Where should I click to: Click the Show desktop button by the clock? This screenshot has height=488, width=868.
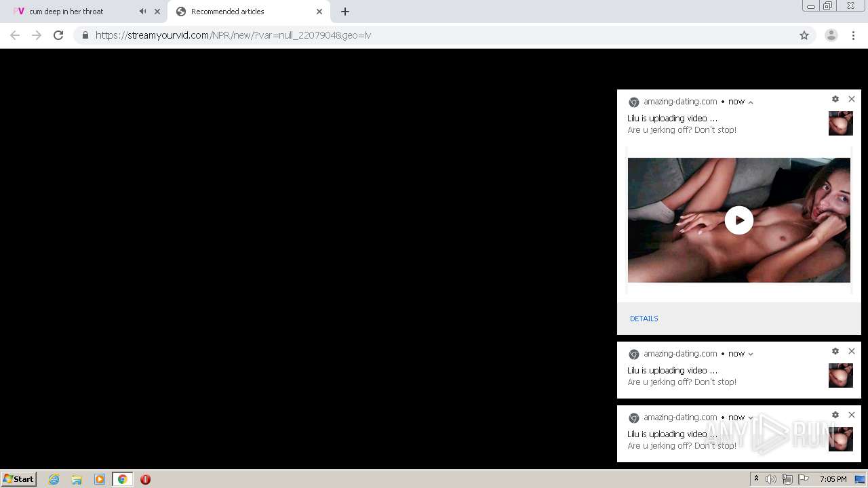(x=860, y=479)
